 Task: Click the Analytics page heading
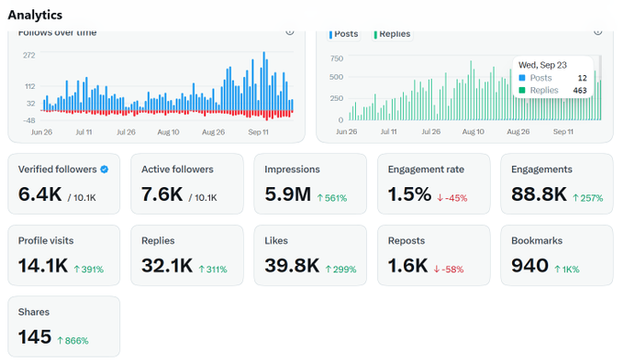click(35, 15)
